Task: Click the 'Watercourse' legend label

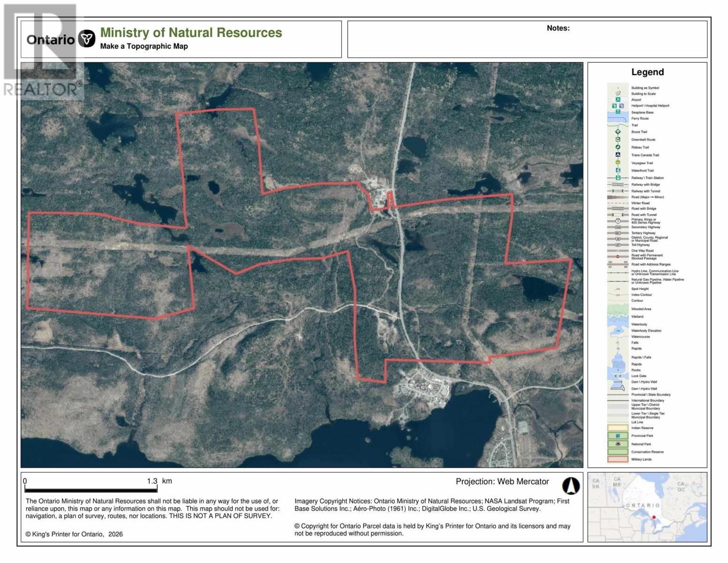Action: (640, 336)
